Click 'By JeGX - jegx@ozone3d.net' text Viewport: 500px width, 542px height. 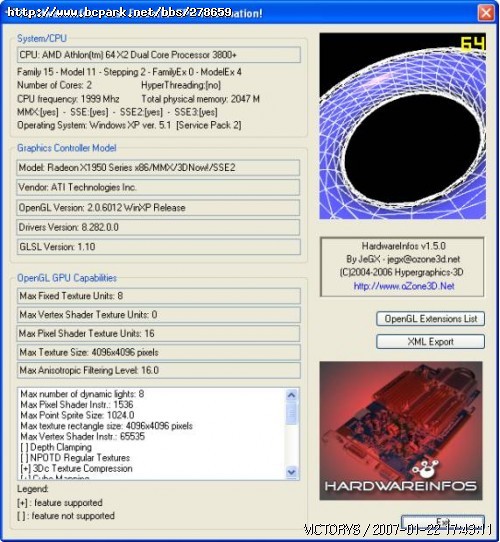(x=403, y=259)
